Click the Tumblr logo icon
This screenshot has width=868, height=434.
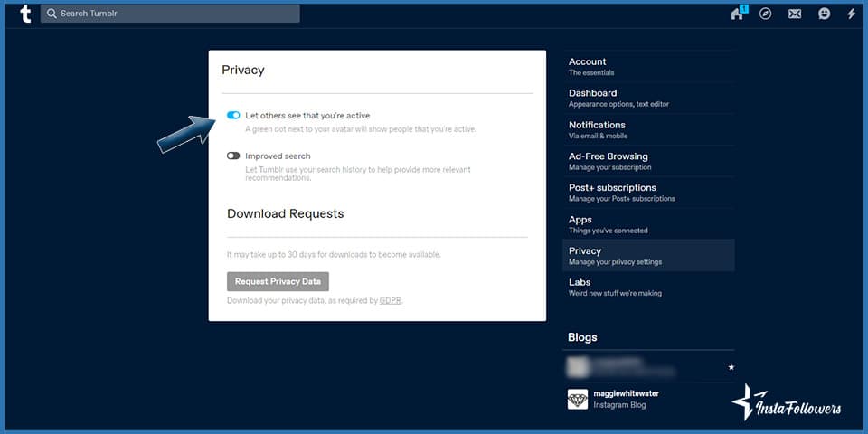click(24, 14)
